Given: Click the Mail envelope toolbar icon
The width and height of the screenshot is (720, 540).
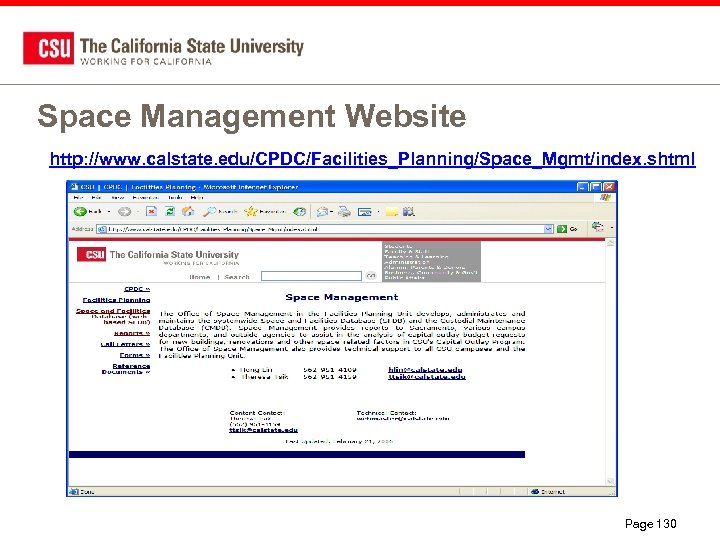Looking at the screenshot, I should [x=322, y=211].
